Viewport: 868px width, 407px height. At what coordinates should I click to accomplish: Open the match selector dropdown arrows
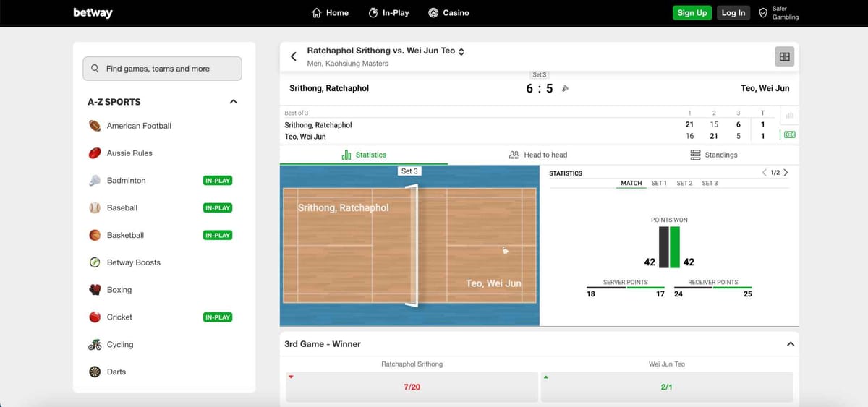pos(461,51)
